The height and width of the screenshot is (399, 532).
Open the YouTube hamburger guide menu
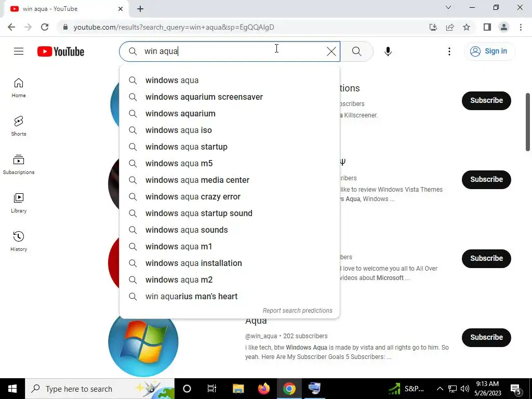[x=19, y=51]
